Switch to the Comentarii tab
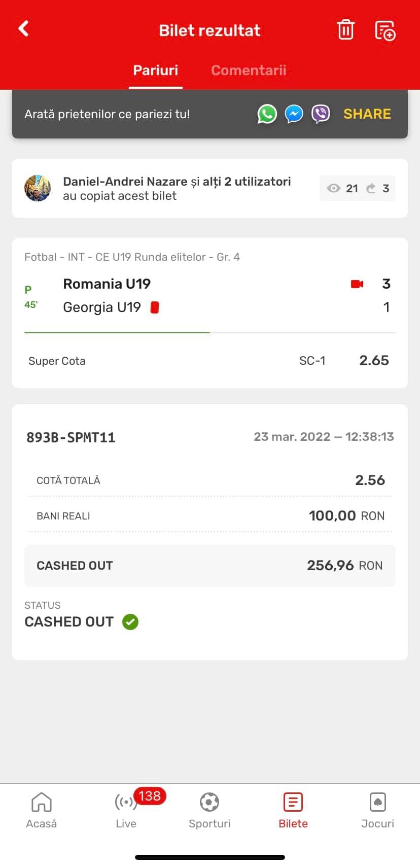This screenshot has width=420, height=868. click(249, 70)
